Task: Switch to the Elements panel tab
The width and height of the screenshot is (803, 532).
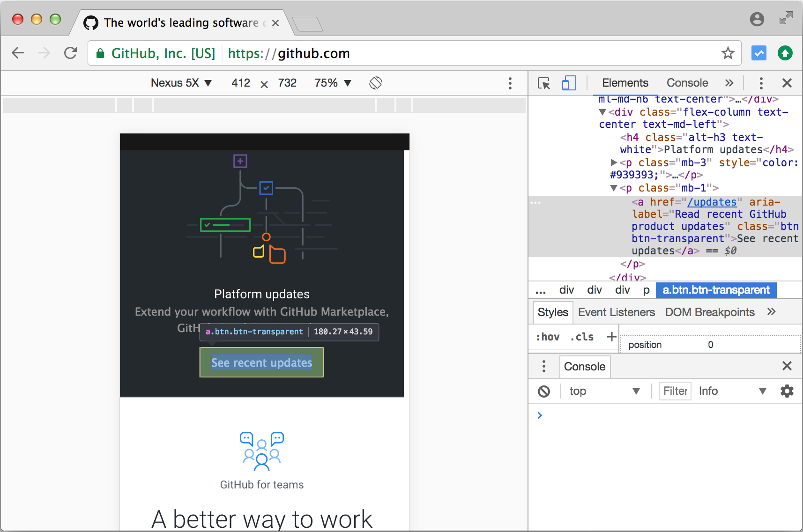Action: coord(625,83)
